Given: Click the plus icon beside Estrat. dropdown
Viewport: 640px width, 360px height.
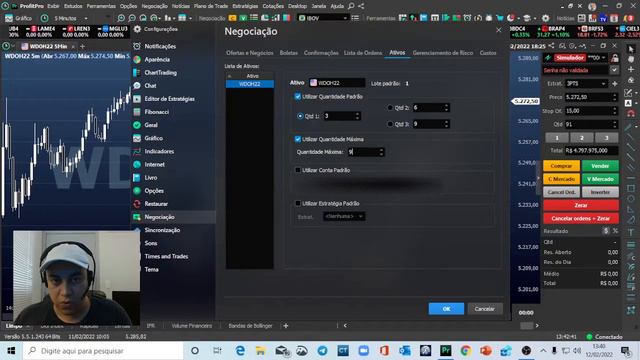Looking at the screenshot, I should [615, 84].
